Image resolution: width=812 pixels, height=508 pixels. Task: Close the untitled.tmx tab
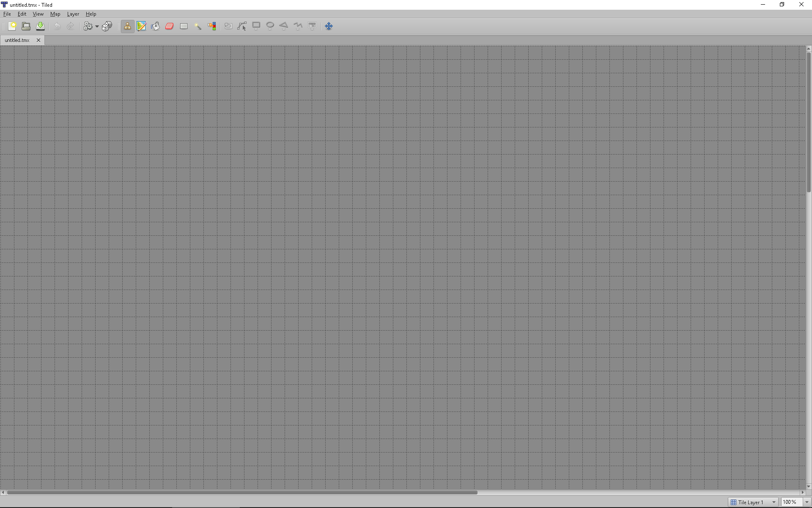[x=38, y=40]
